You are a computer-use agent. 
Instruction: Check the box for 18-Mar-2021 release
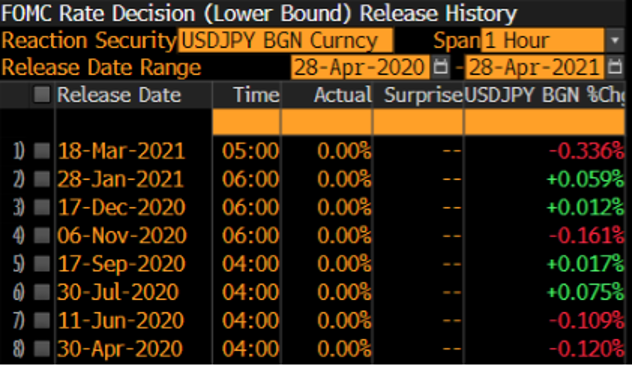[x=41, y=151]
